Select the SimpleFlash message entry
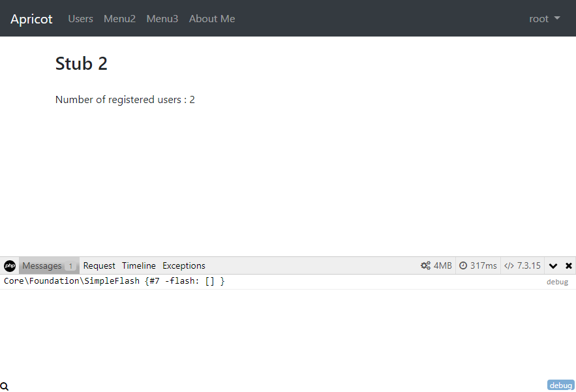 tap(114, 281)
